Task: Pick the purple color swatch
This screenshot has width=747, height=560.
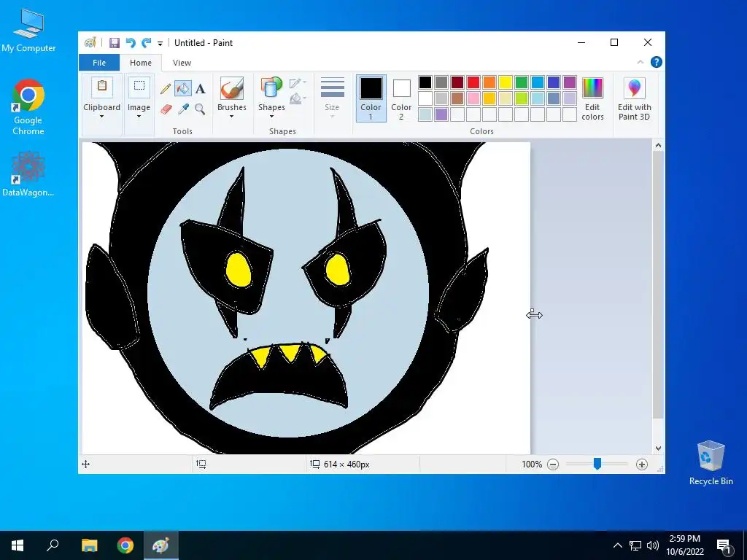Action: (x=570, y=82)
